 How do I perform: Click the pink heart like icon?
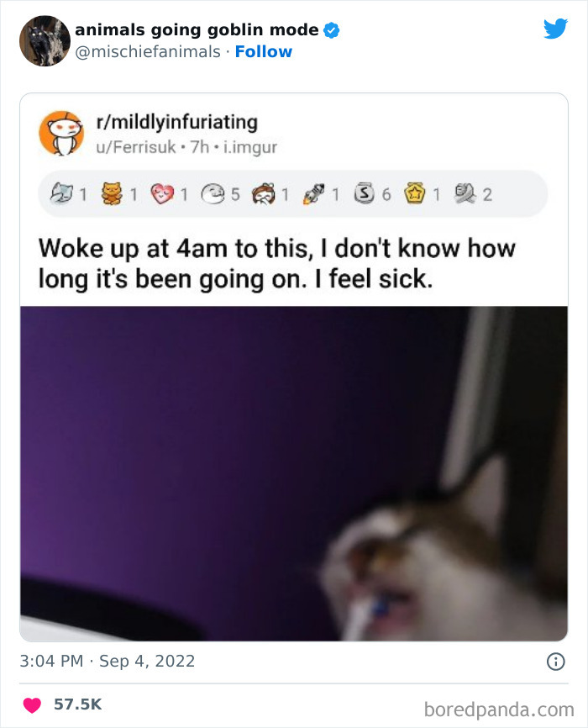pos(32,704)
